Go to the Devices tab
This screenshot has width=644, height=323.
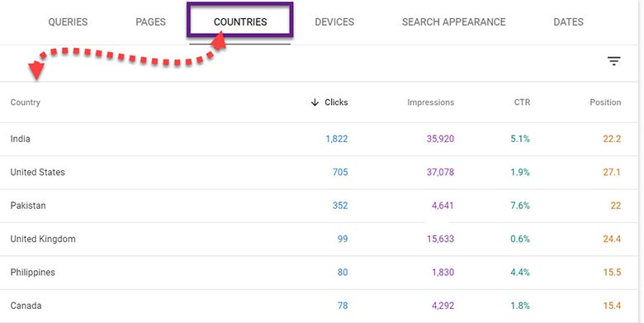pyautogui.click(x=334, y=21)
